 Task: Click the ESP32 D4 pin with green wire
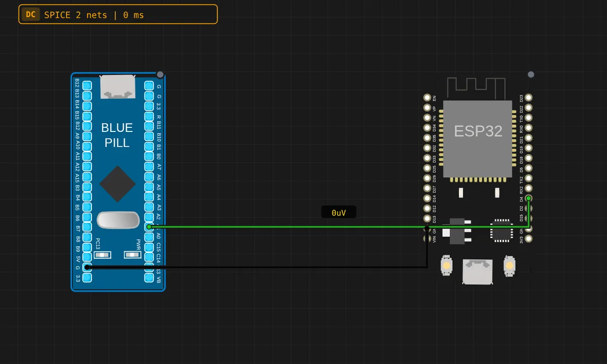529,198
